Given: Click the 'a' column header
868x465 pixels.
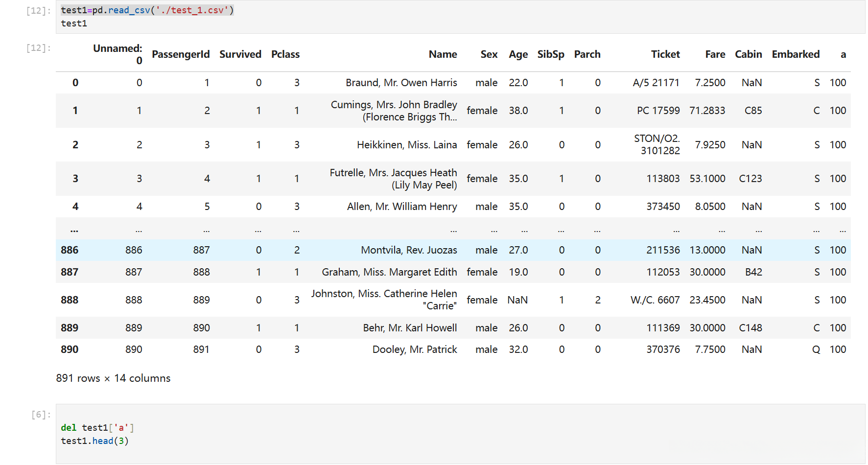Looking at the screenshot, I should pos(843,54).
